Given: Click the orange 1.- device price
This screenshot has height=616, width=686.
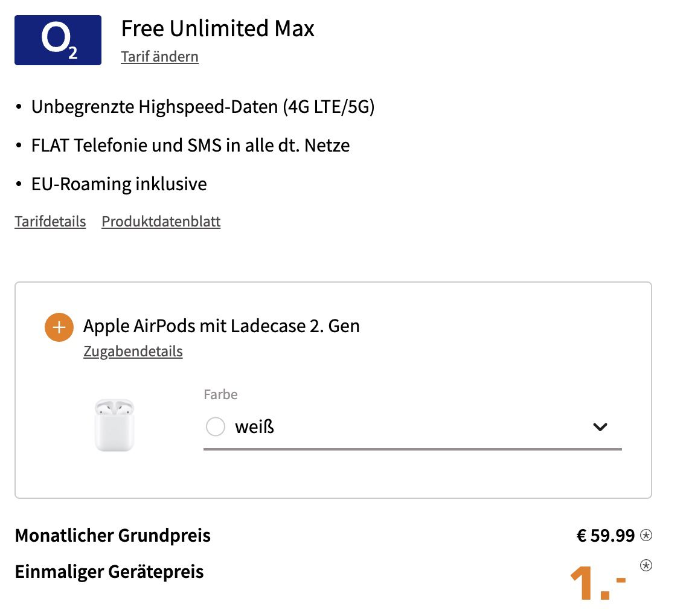Looking at the screenshot, I should [x=598, y=583].
